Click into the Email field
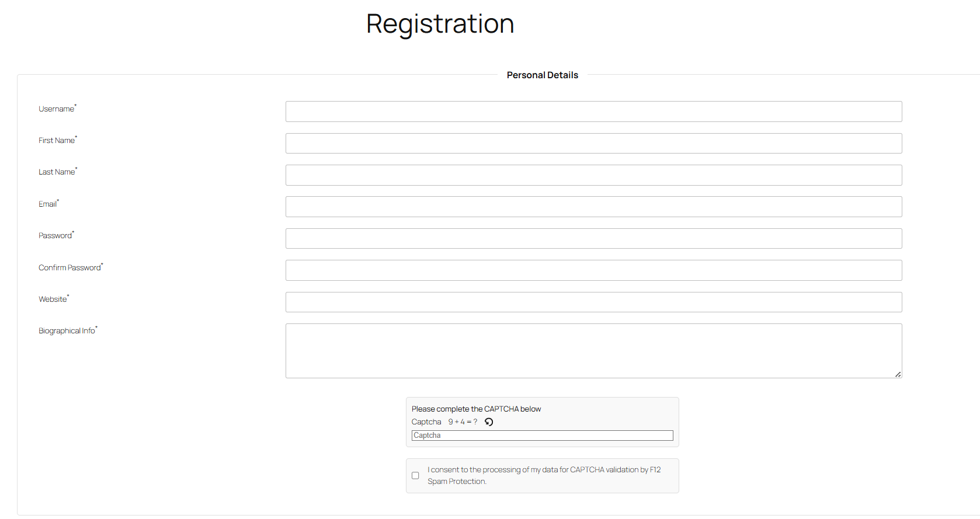The height and width of the screenshot is (519, 980). [x=593, y=207]
